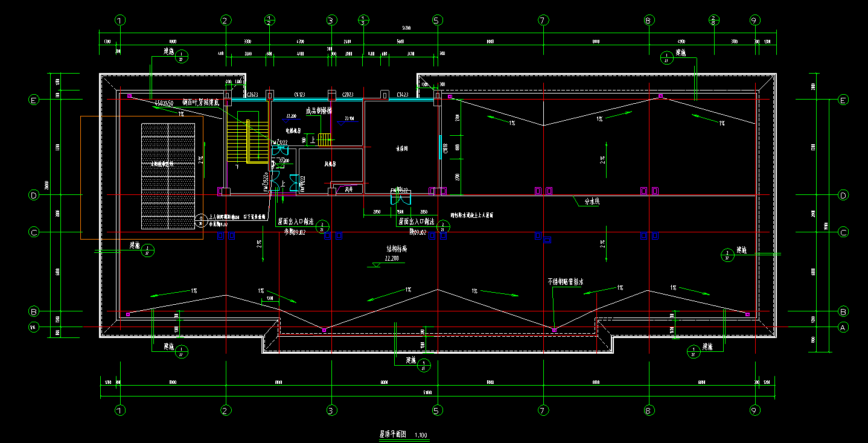Select grid bubble 9 in the bottom row
The image size is (868, 443).
[753, 410]
